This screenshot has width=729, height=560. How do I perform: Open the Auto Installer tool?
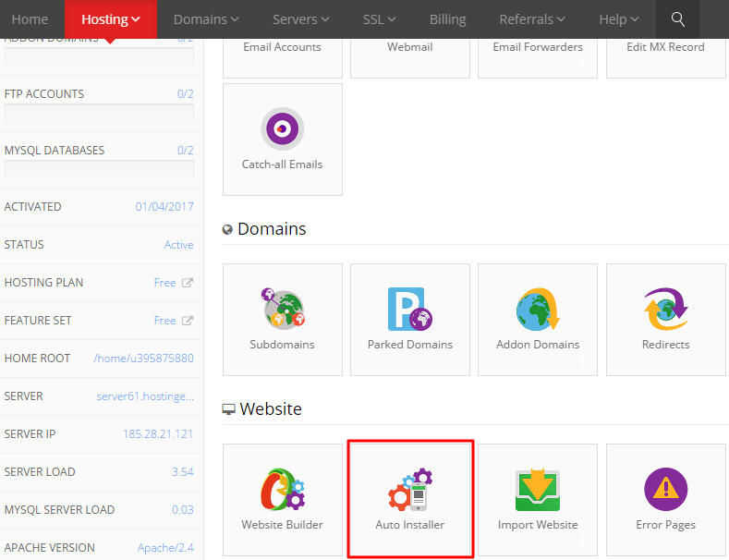(410, 499)
